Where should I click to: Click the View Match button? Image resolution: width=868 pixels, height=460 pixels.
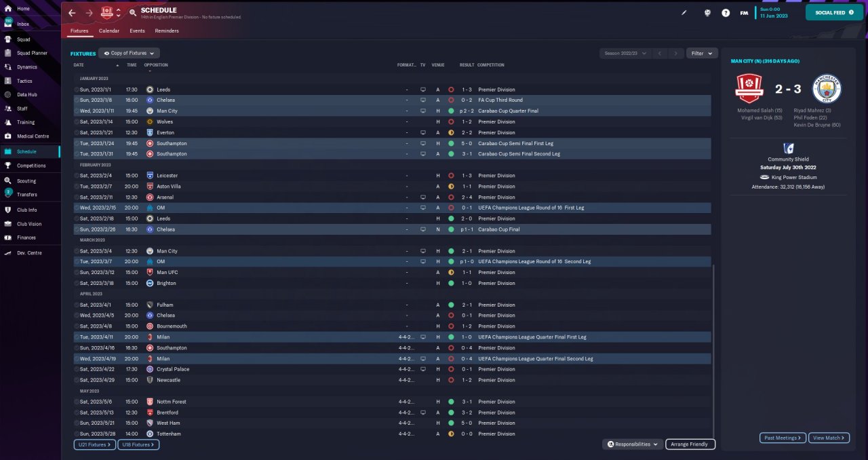[x=829, y=438]
